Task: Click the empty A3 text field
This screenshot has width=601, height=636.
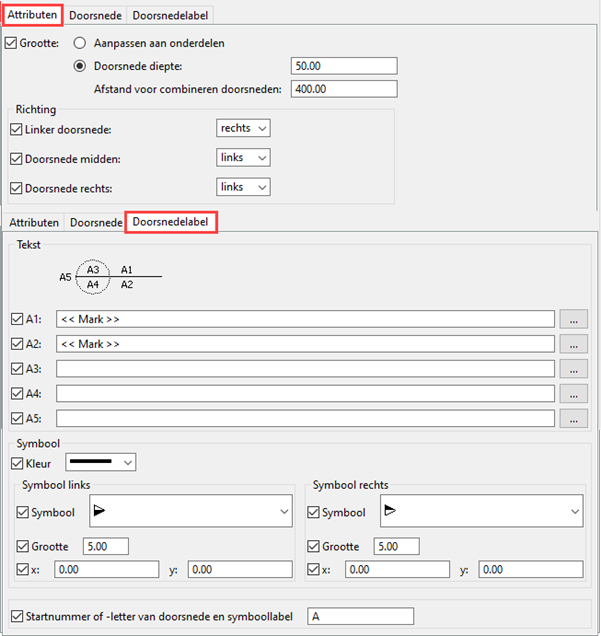Action: (x=305, y=369)
